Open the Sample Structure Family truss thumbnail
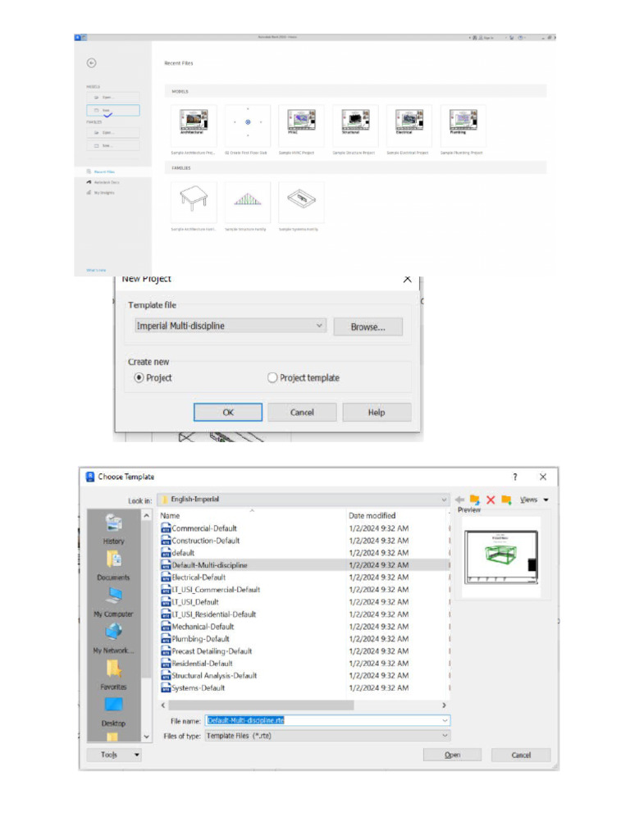Image resolution: width=630 pixels, height=840 pixels. pos(248,202)
